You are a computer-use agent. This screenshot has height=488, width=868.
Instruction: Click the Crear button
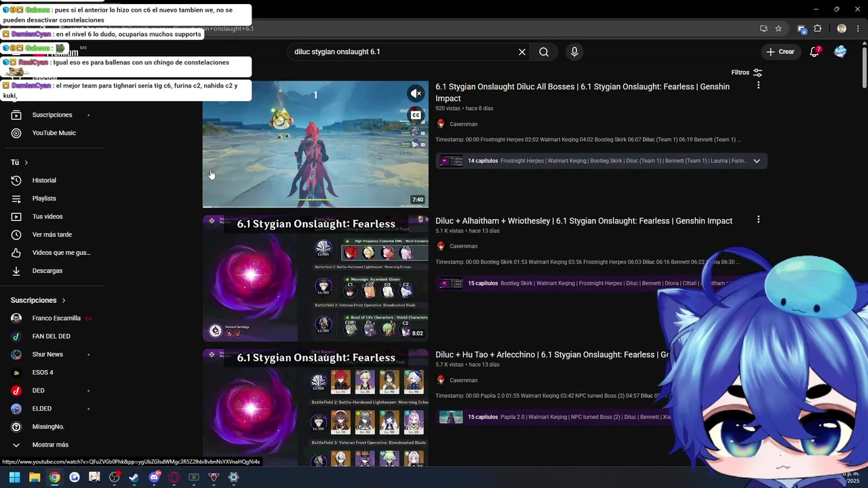(x=780, y=52)
